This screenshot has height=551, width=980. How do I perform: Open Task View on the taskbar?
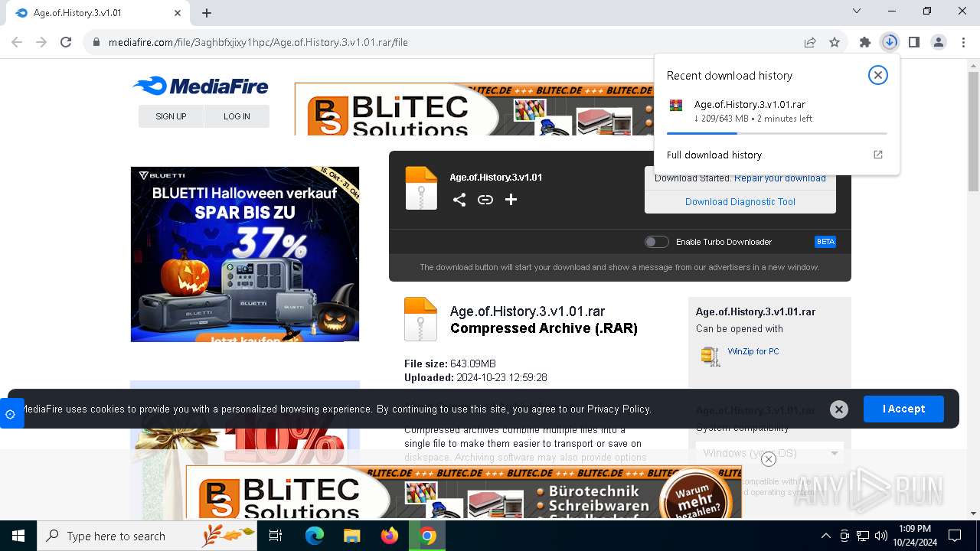[276, 536]
